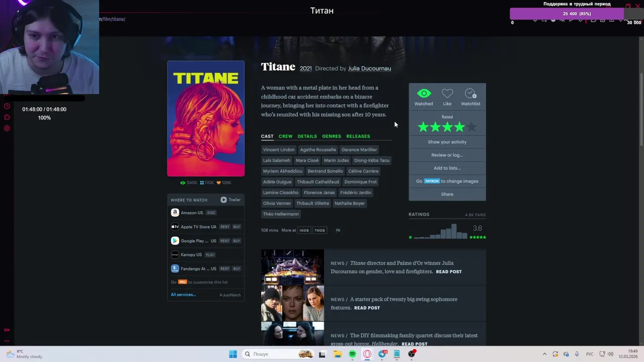This screenshot has height=362, width=644.
Task: Open cast member Garance Marillier
Action: coord(359,149)
